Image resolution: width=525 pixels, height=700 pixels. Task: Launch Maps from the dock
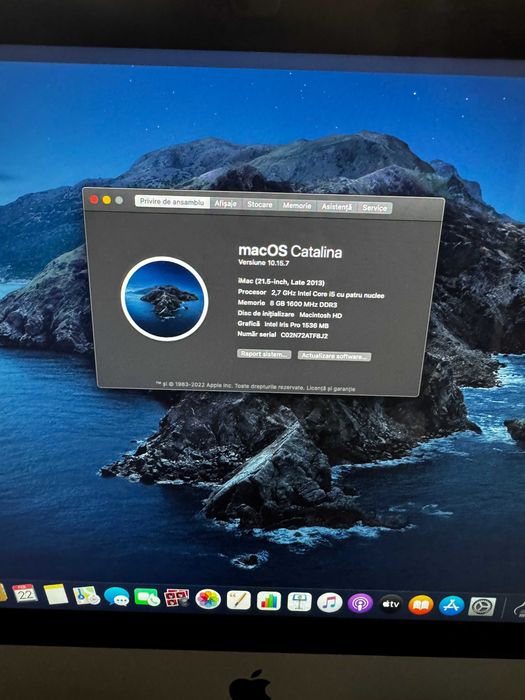(x=86, y=596)
